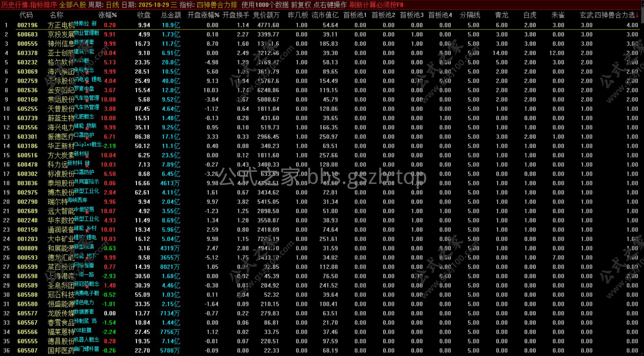This screenshot has height=356, width=644.
Task: Select the 华正新材 stock name
Action: [x=61, y=146]
